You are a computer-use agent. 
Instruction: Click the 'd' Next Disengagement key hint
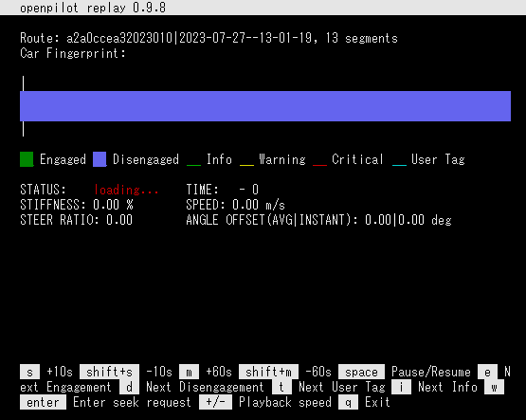click(x=129, y=387)
